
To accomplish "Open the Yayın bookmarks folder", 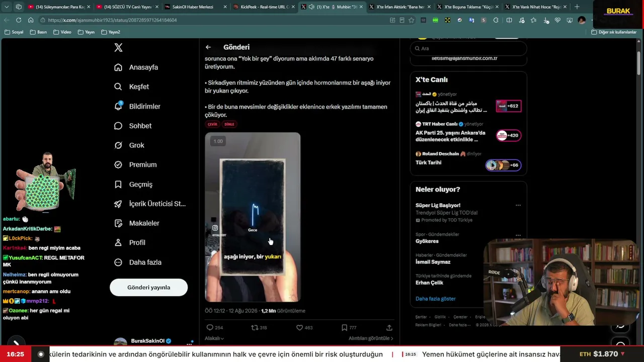I will (86, 32).
